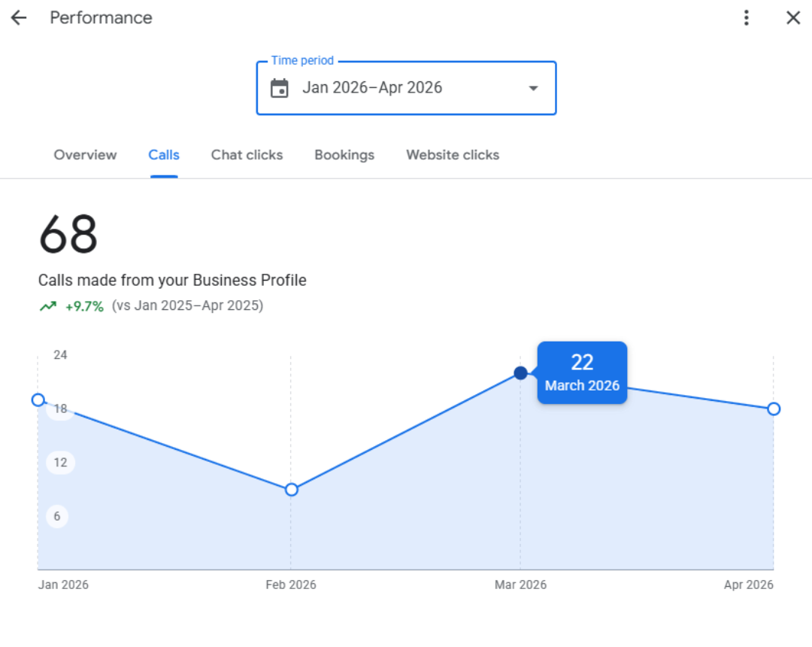
Task: Switch to the Overview tab
Action: point(86,155)
